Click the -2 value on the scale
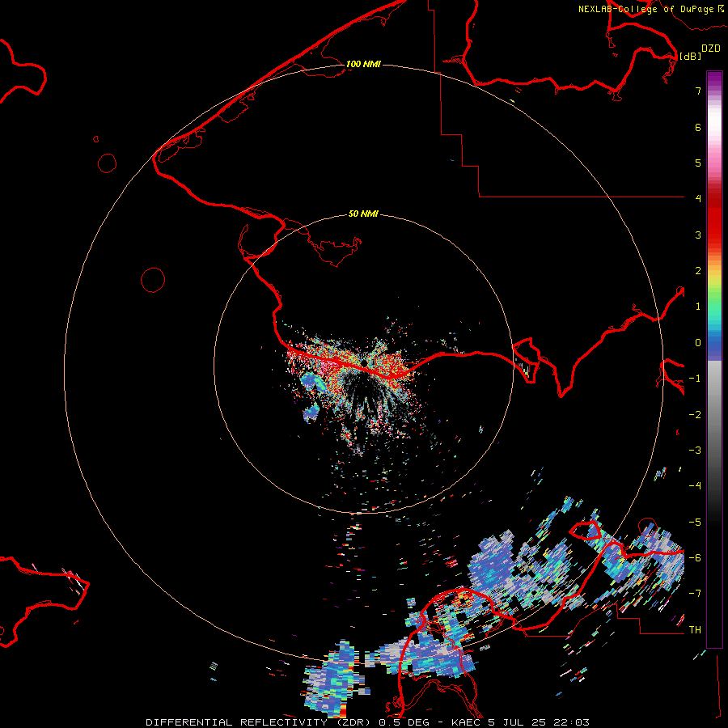 [x=695, y=415]
